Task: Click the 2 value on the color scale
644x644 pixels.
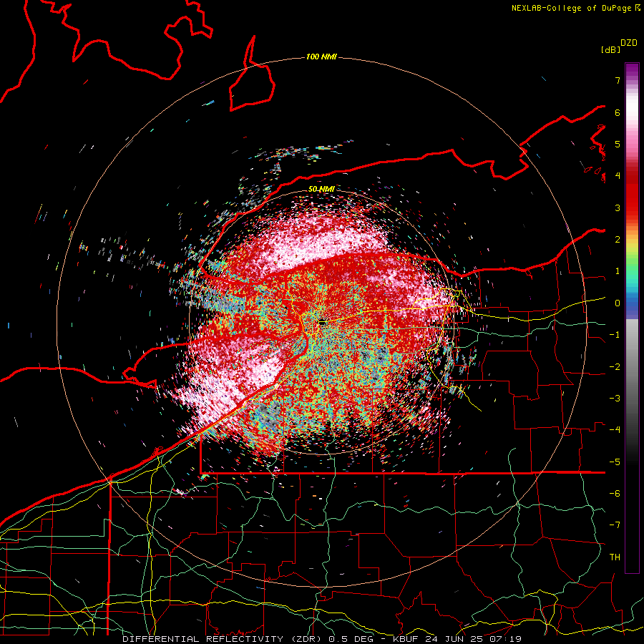Action: pos(618,240)
